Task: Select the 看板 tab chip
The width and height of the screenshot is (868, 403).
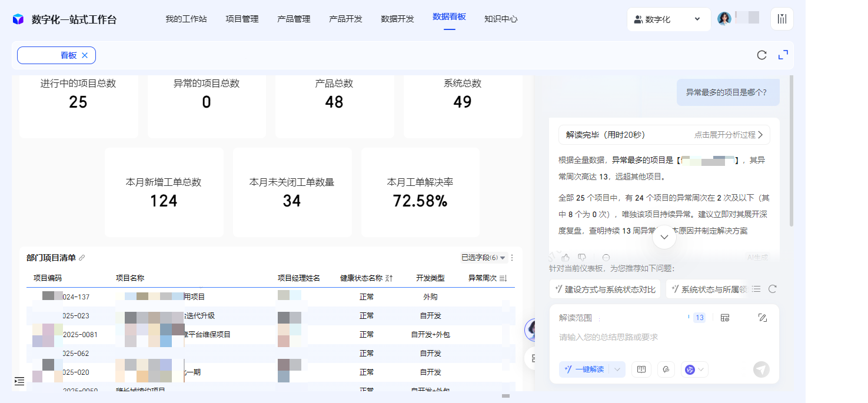Action: tap(56, 55)
